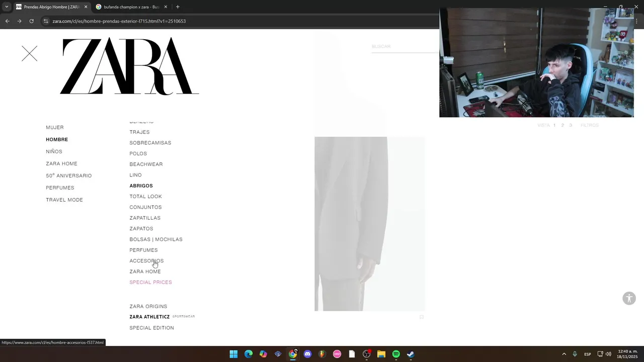Click the BUSCAR search field
The image size is (644, 362).
405,47
